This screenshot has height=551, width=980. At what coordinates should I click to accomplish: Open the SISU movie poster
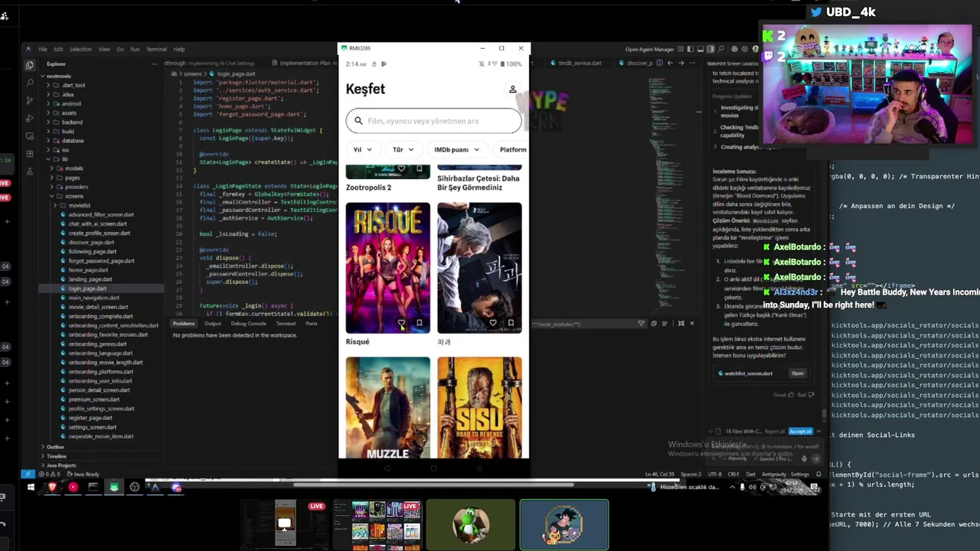[x=479, y=408]
